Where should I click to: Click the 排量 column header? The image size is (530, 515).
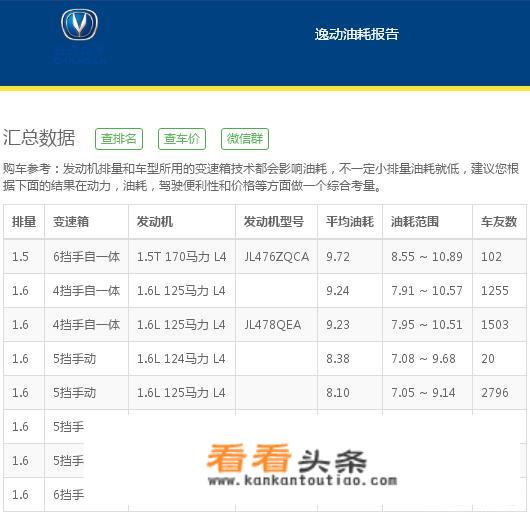pyautogui.click(x=24, y=222)
